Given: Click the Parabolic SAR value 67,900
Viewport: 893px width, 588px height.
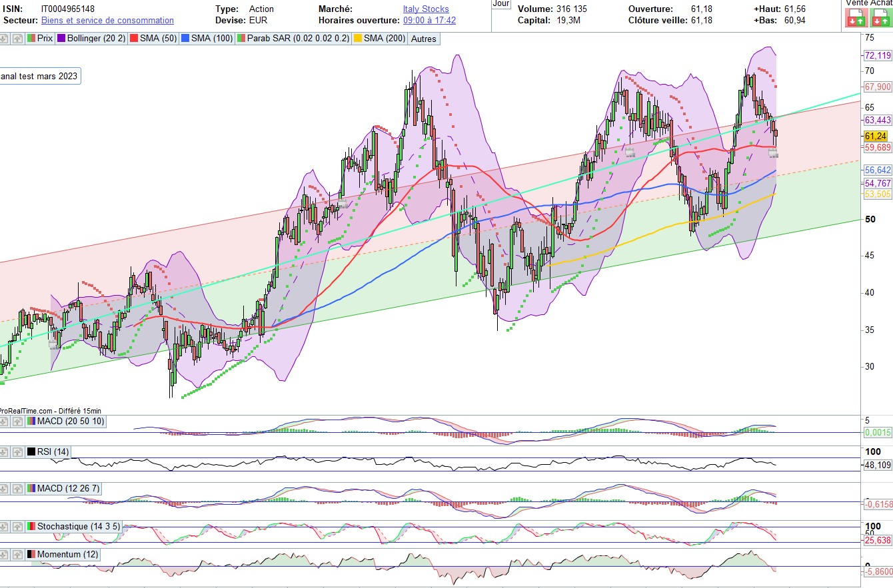Looking at the screenshot, I should click(877, 87).
